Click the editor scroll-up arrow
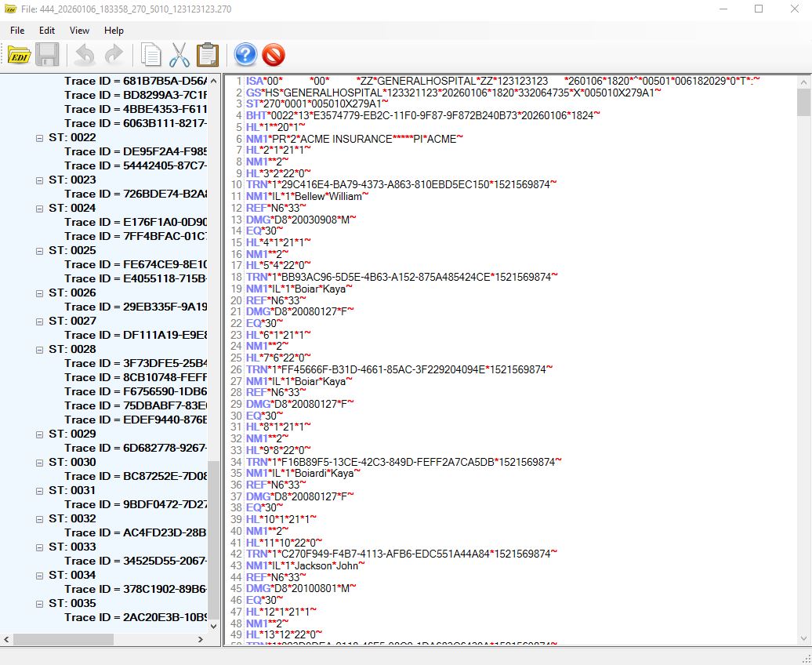 803,82
